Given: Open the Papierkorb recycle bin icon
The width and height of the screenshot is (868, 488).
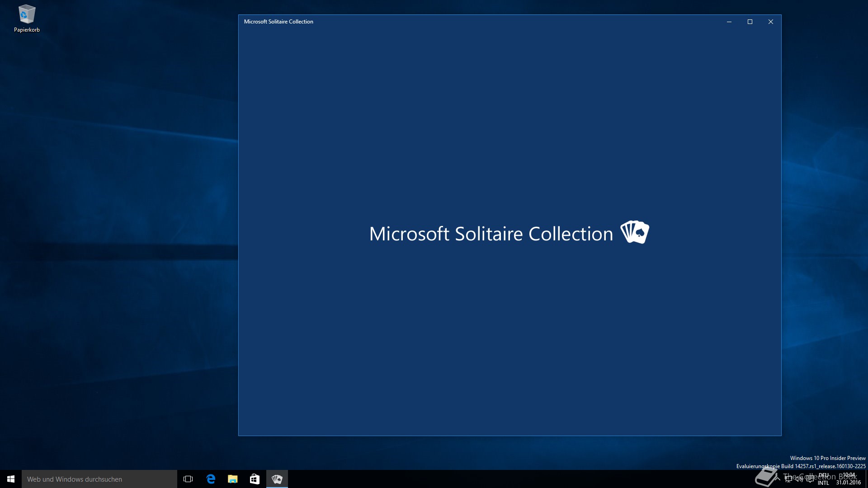Looking at the screenshot, I should coord(27,19).
